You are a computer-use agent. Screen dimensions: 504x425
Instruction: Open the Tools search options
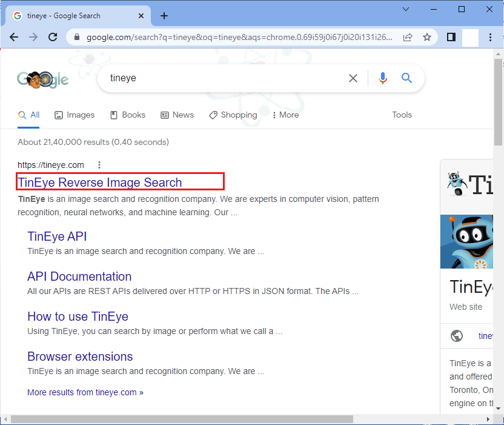click(402, 115)
